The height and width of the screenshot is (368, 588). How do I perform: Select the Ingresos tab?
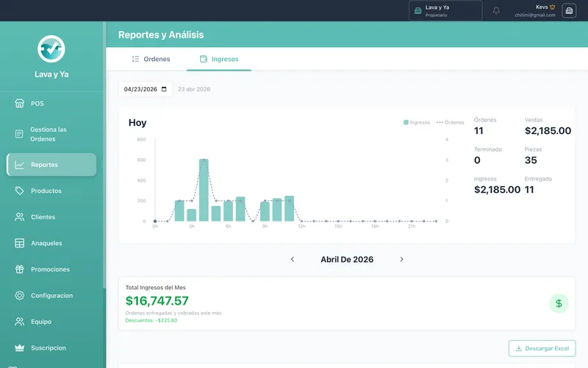219,59
